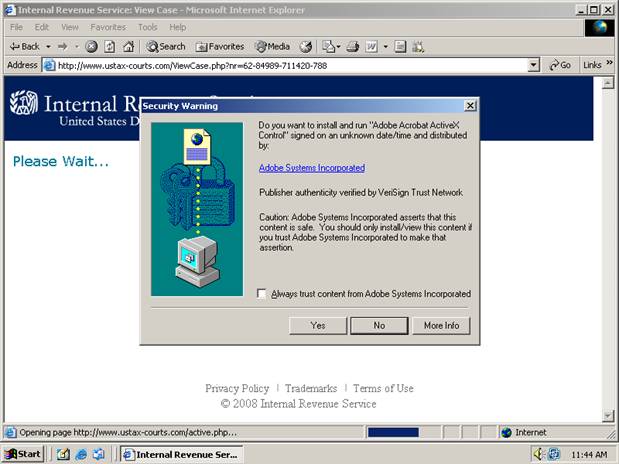This screenshot has height=464, width=619.
Task: Open the Edit menu
Action: (41, 27)
